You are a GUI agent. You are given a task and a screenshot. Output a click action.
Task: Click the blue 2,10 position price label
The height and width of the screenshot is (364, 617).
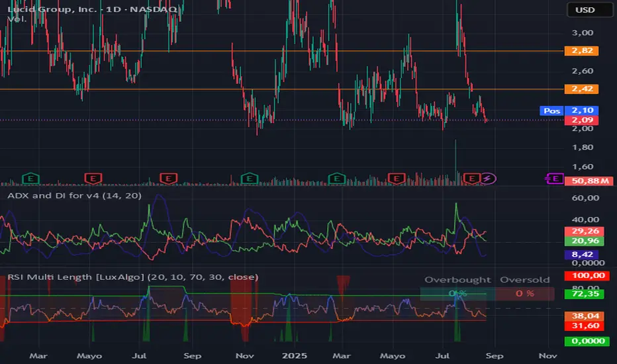[x=582, y=111]
